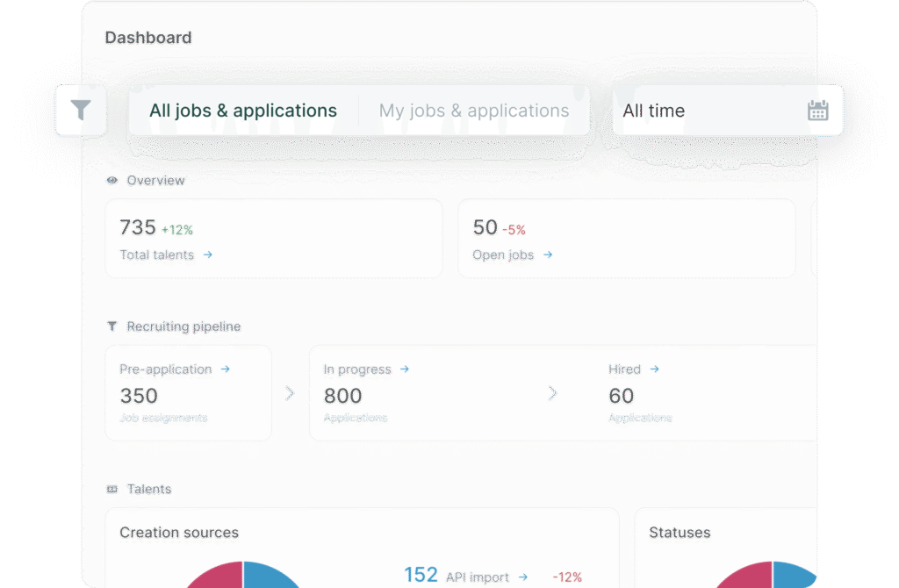Open the Total talents link
899x588 pixels.
pos(156,255)
